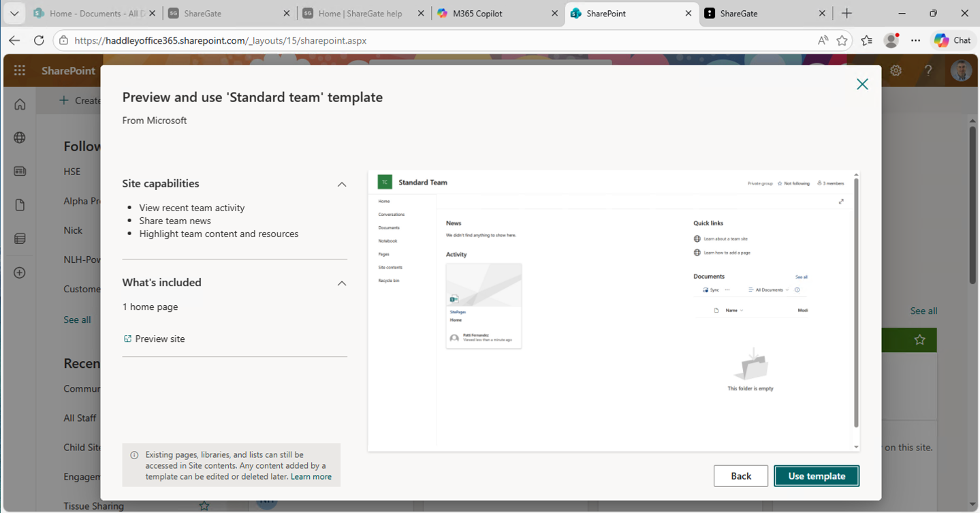
Task: Open browser Settings and more menu
Action: 915,41
